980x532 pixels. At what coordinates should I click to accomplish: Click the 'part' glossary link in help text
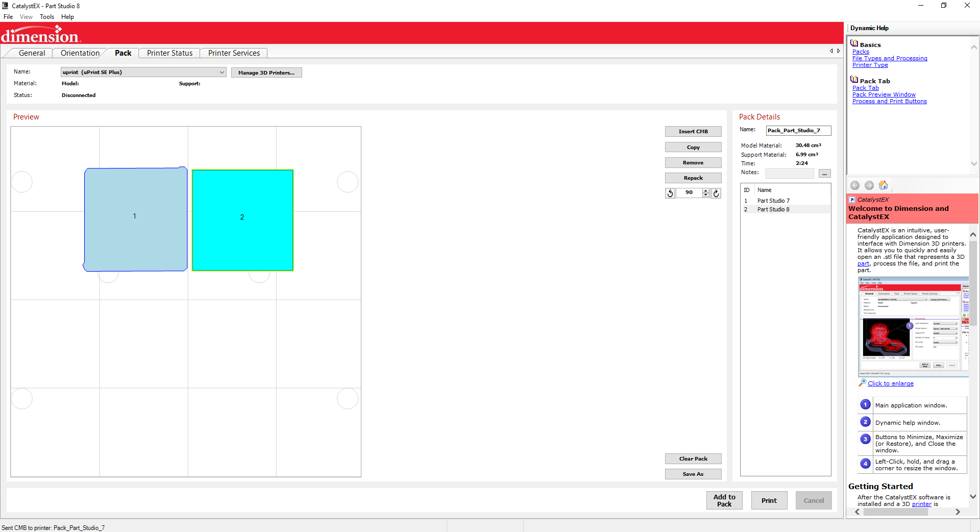(864, 263)
